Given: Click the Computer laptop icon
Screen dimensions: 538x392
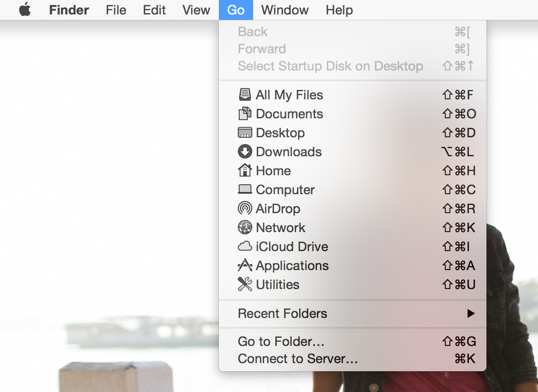Looking at the screenshot, I should 245,190.
